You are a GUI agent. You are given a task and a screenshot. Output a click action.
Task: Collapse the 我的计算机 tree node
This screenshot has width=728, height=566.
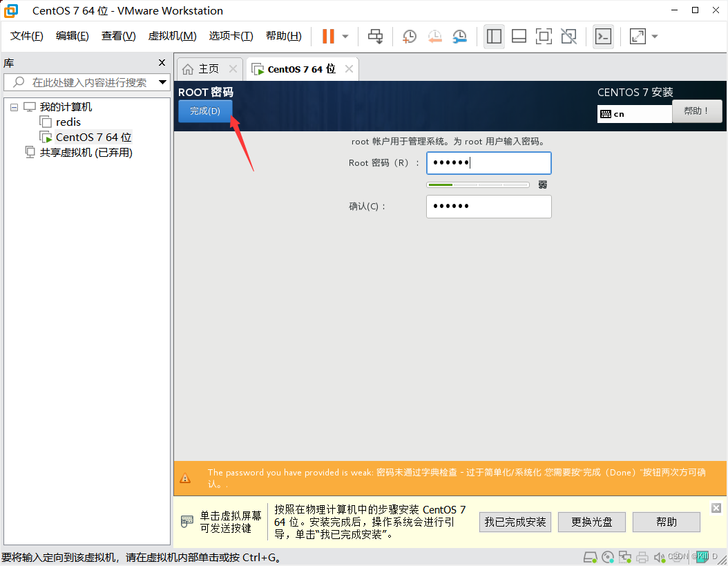[14, 106]
